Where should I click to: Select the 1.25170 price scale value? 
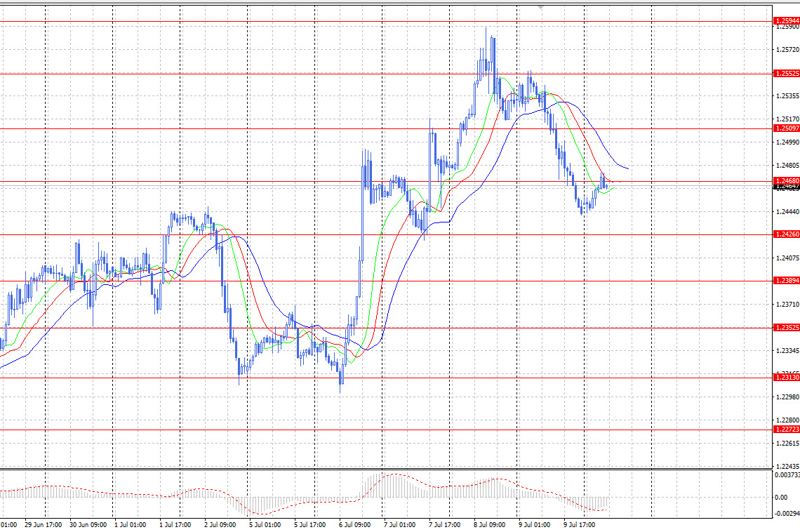tap(787, 119)
